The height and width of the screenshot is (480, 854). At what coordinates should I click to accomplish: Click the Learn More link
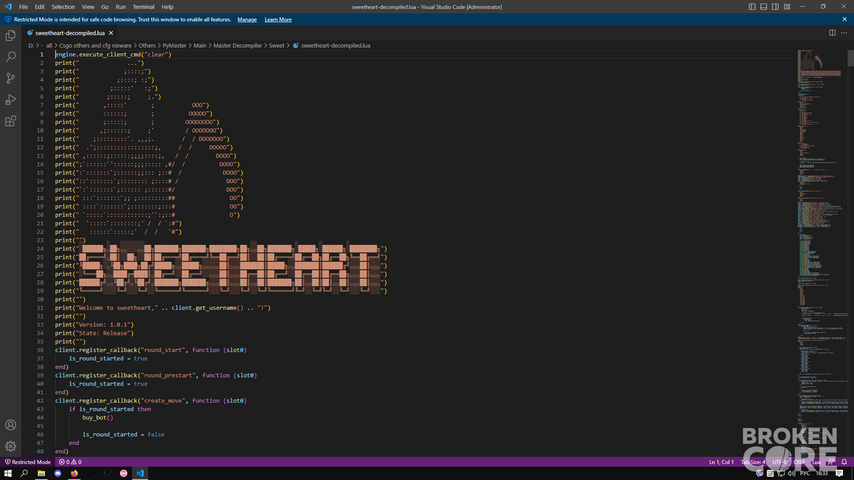pos(278,20)
